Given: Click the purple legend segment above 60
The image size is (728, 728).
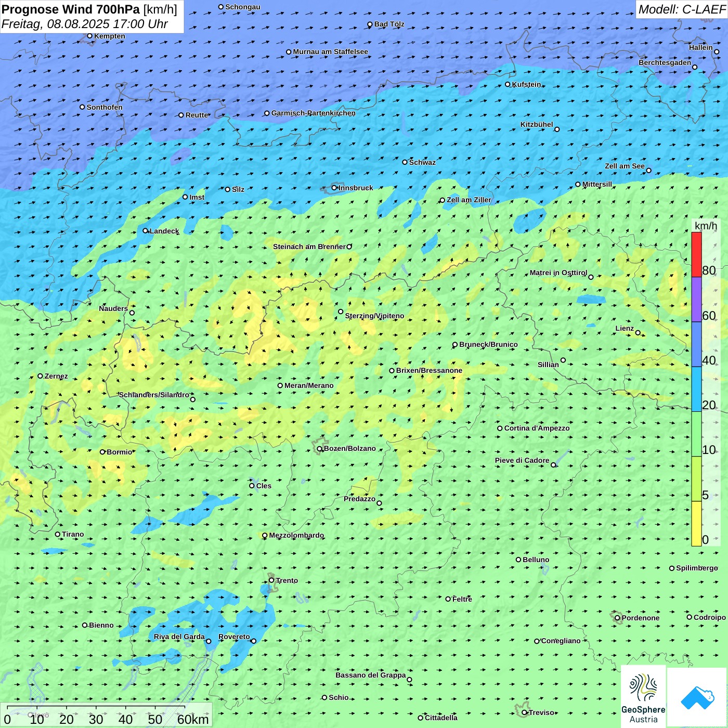Looking at the screenshot, I should pyautogui.click(x=696, y=299).
